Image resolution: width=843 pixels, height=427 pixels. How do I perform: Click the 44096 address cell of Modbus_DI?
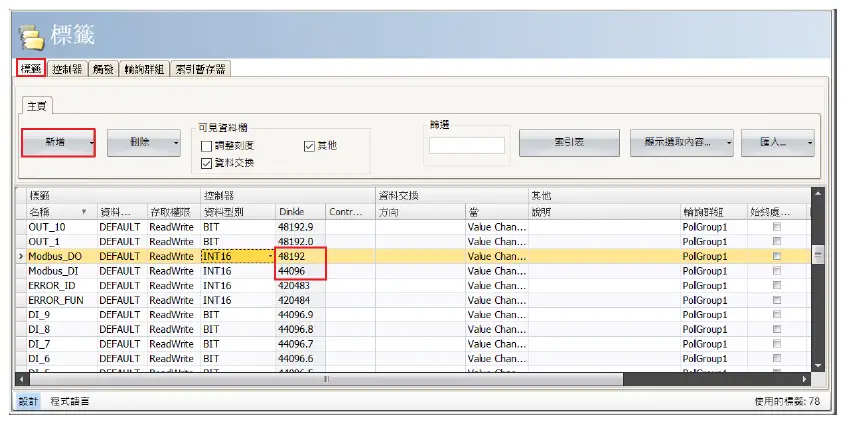pyautogui.click(x=300, y=271)
